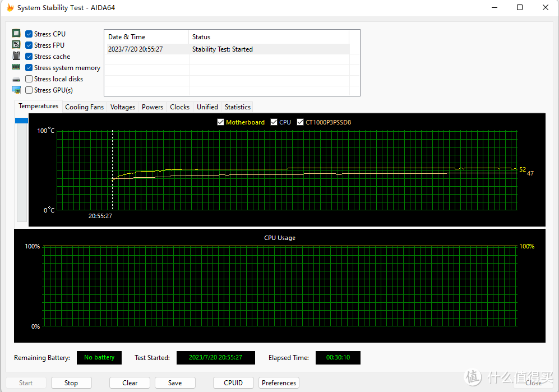559x392 pixels.
Task: Click the CPU chip icon beside Stress CPU
Action: [x=16, y=34]
